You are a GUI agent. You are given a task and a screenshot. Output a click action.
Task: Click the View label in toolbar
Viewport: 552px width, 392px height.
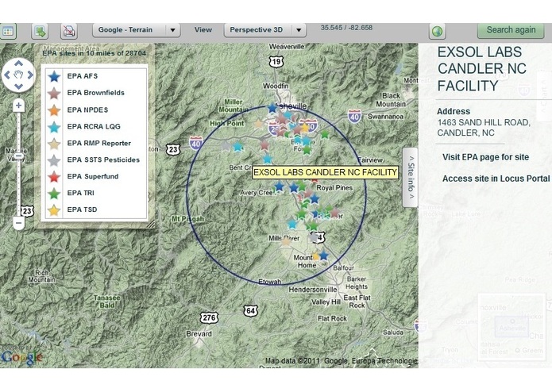203,30
